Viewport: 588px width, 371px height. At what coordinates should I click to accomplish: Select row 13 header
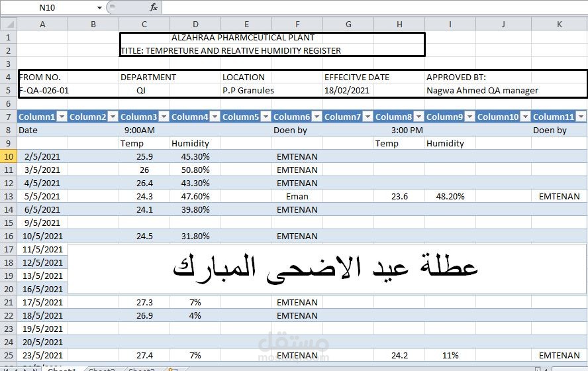[x=8, y=196]
